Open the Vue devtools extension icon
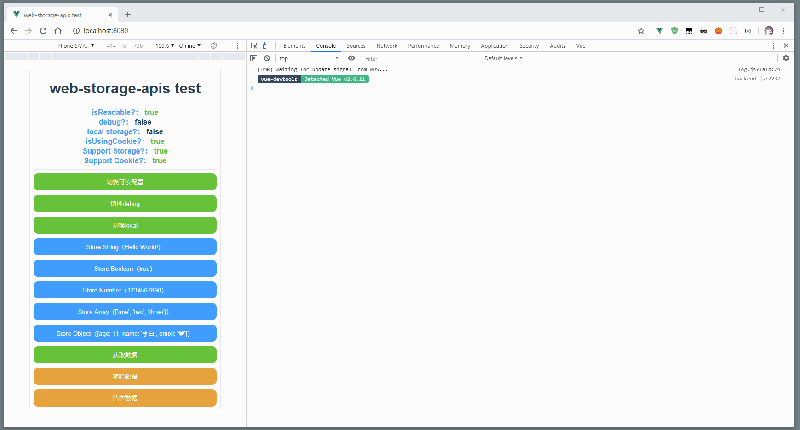The image size is (800, 430). (x=659, y=31)
